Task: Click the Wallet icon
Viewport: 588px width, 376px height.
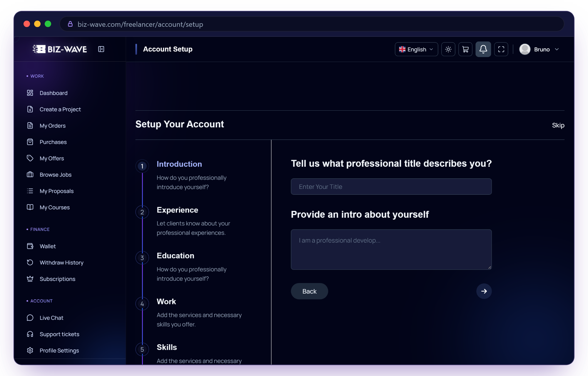Action: (30, 246)
